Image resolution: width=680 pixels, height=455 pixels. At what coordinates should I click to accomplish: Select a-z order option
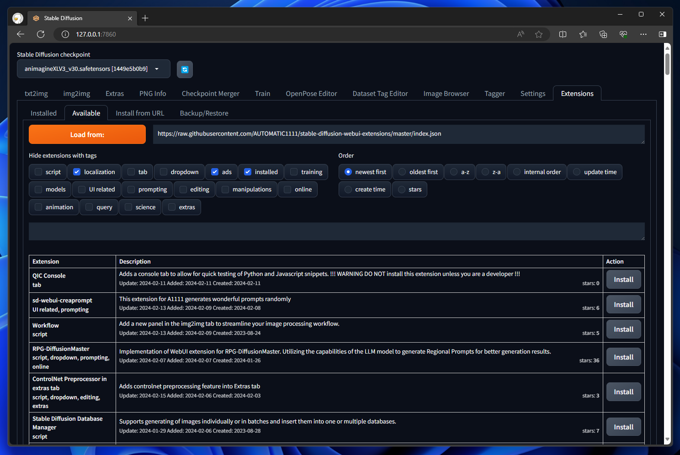(454, 172)
